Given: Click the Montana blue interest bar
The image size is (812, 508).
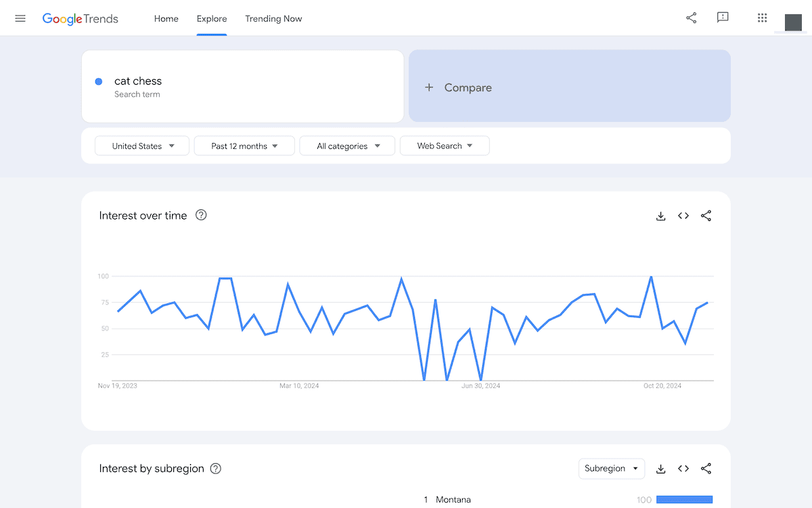Looking at the screenshot, I should (x=685, y=500).
